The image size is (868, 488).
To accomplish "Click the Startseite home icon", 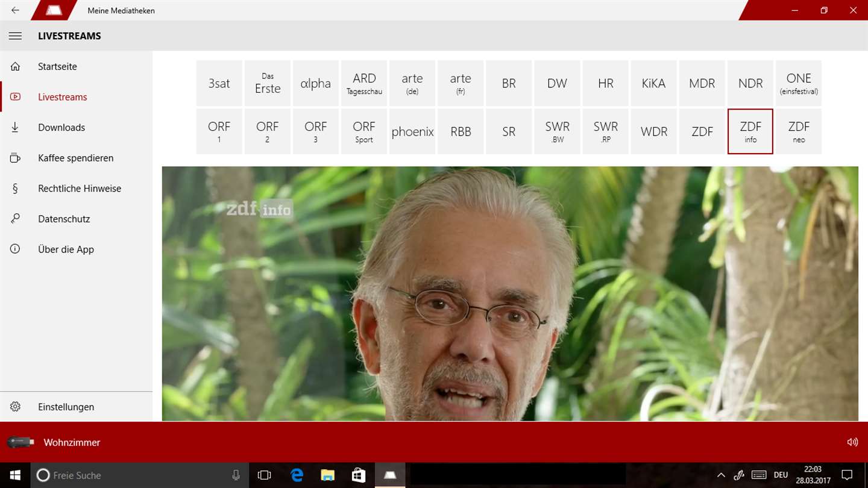I will pyautogui.click(x=15, y=66).
